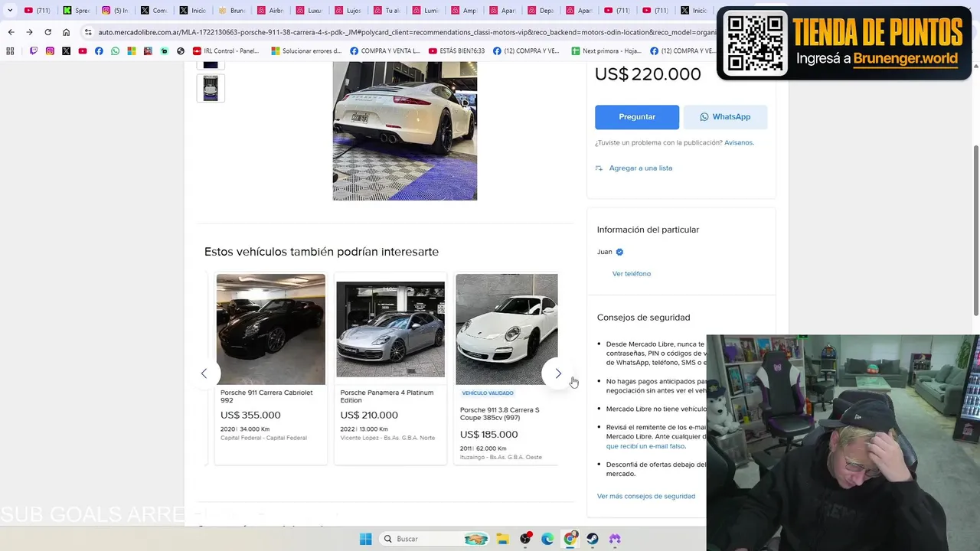Click the browser Back arrow

(11, 32)
